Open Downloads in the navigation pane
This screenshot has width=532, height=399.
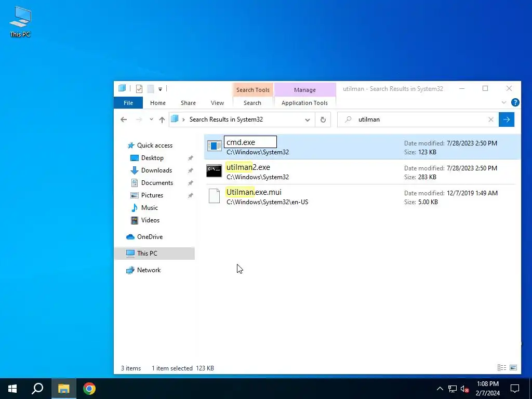(156, 170)
